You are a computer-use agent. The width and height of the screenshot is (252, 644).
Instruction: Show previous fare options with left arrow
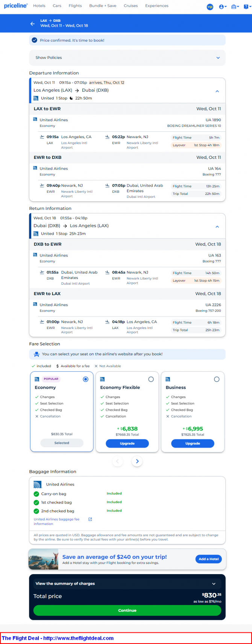pyautogui.click(x=117, y=461)
